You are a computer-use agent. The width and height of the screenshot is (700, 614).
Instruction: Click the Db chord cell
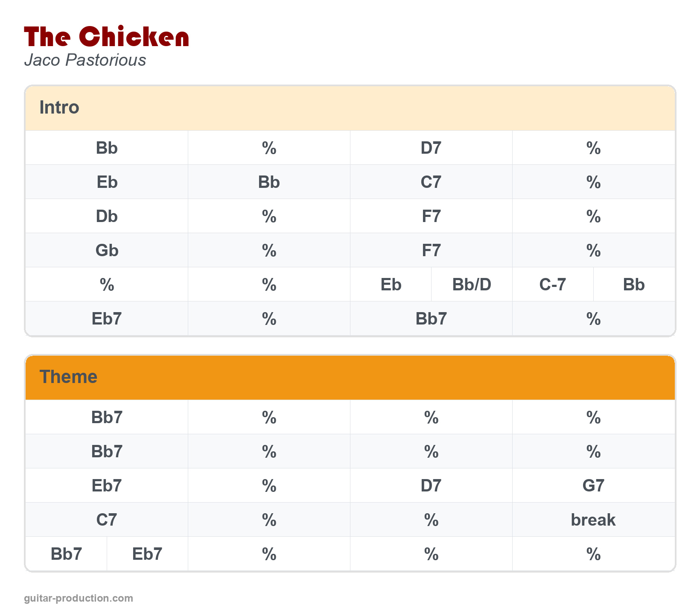[107, 216]
